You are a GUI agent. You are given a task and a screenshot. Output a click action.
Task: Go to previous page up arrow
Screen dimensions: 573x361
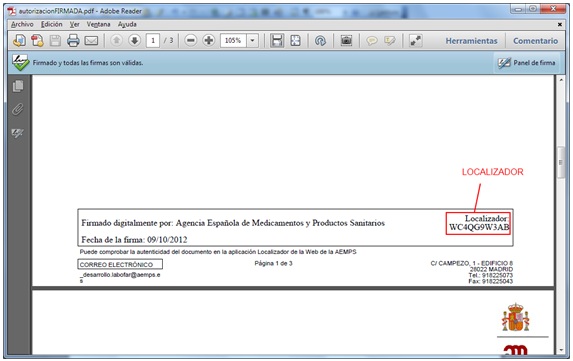tap(117, 40)
